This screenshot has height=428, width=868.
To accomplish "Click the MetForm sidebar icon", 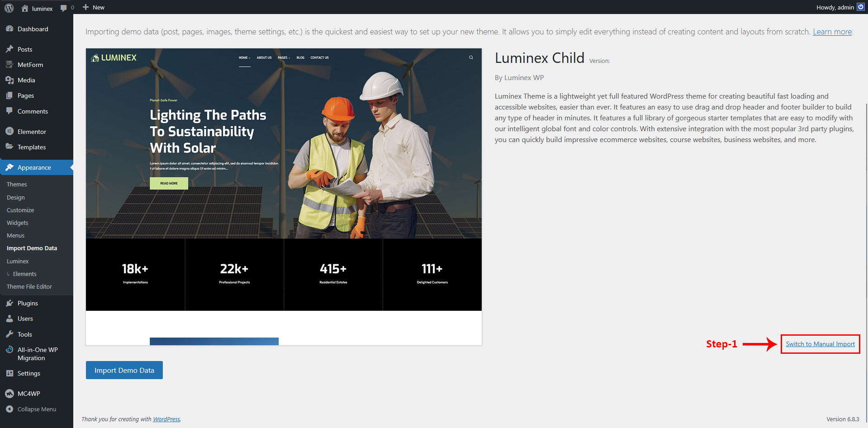I will (x=9, y=65).
